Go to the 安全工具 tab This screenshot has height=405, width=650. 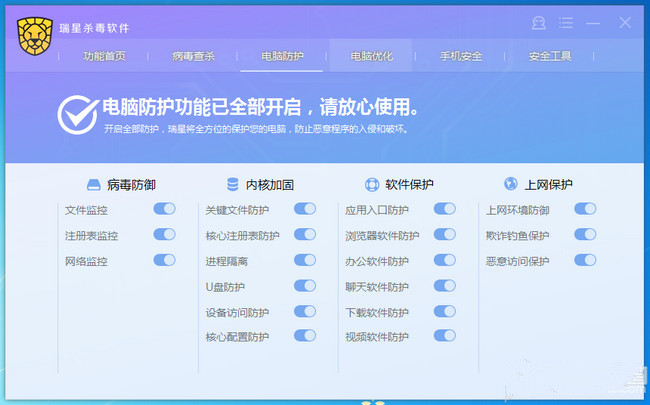tap(550, 56)
